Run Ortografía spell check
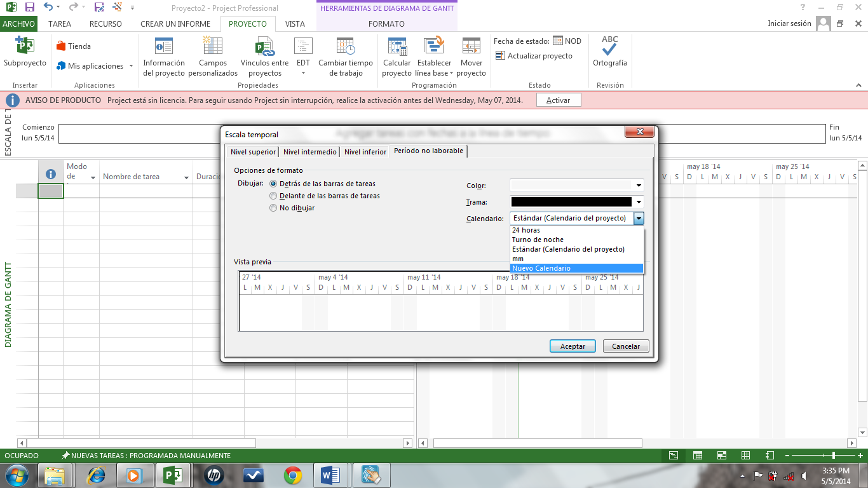The height and width of the screenshot is (488, 868). [610, 51]
